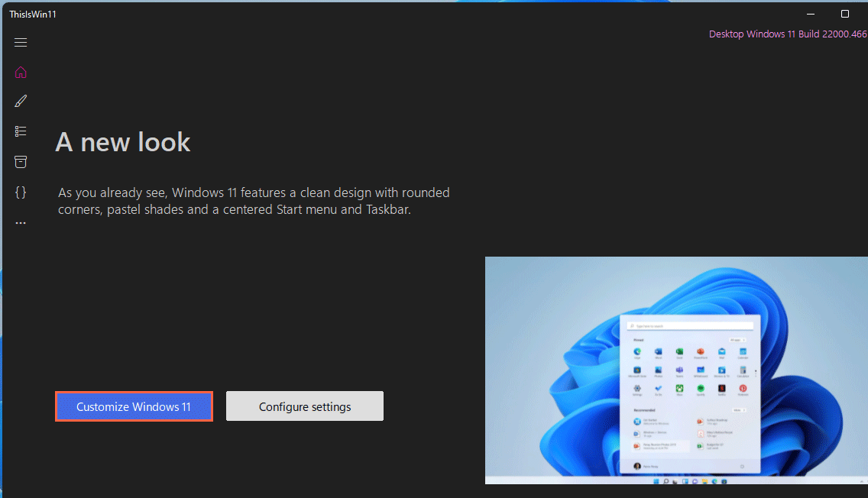Screen dimensions: 868x498
Task: Click the Desktop Windows 11 Build text
Action: 787,34
